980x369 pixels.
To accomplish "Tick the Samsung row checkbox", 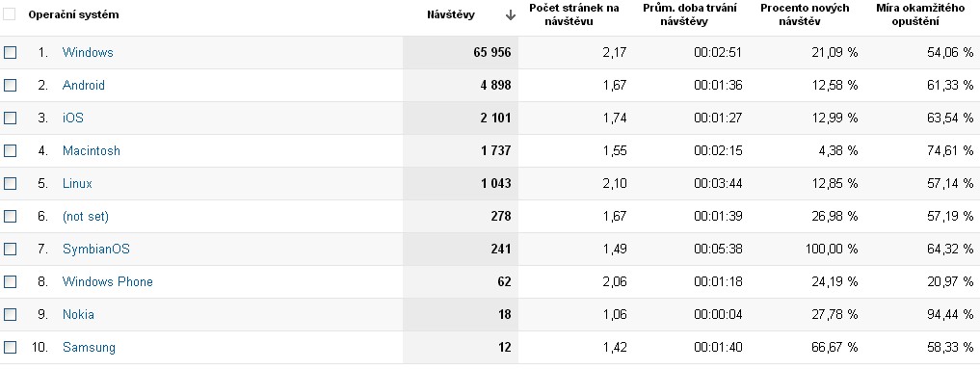I will pos(10,347).
